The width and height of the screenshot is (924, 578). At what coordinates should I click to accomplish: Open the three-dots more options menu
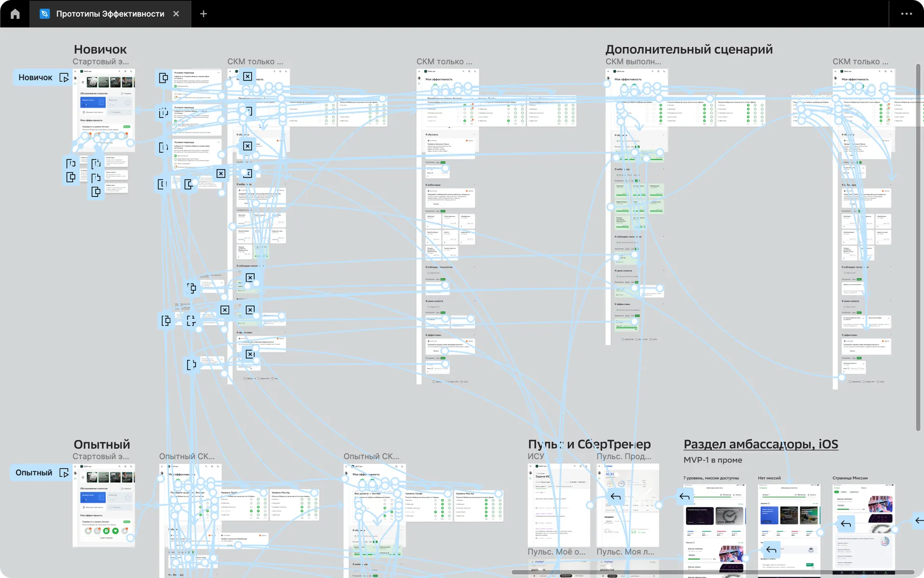[x=906, y=14]
